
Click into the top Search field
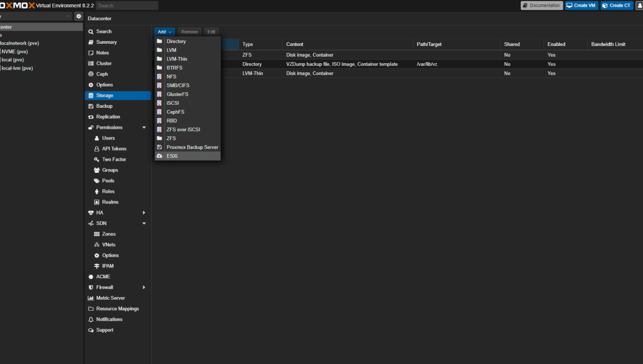pyautogui.click(x=127, y=5)
